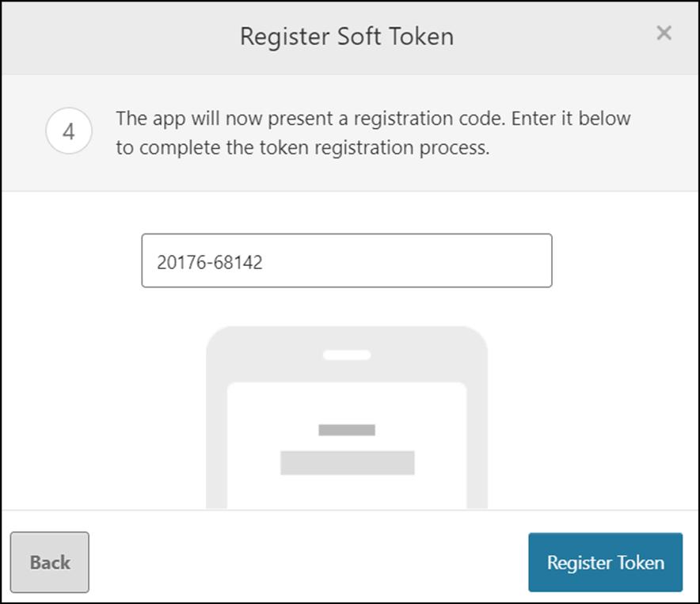The width and height of the screenshot is (700, 604).
Task: Click the wide gray bar on phone screen
Action: (x=348, y=463)
